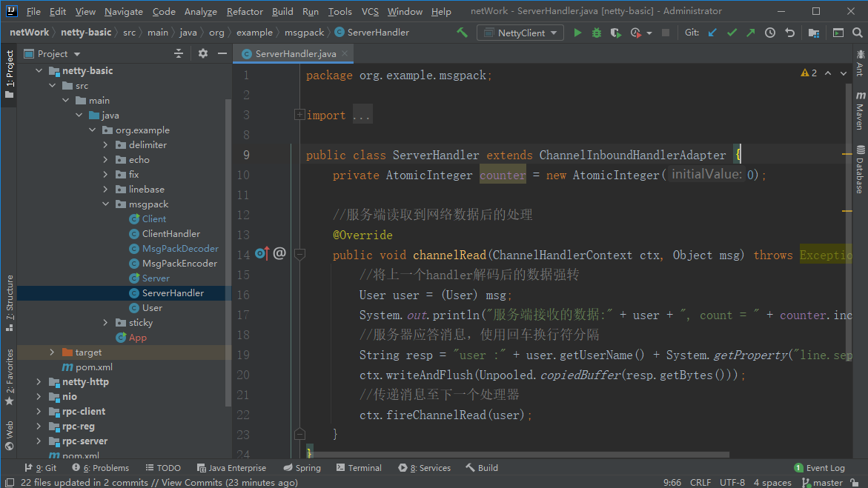Click the master Git branch widget
The height and width of the screenshot is (488, 868).
pyautogui.click(x=823, y=483)
